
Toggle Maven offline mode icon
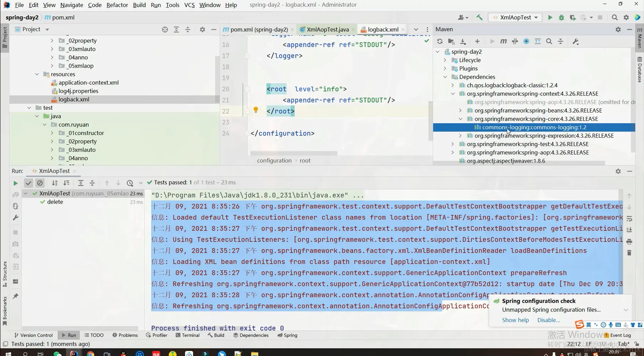(x=515, y=41)
